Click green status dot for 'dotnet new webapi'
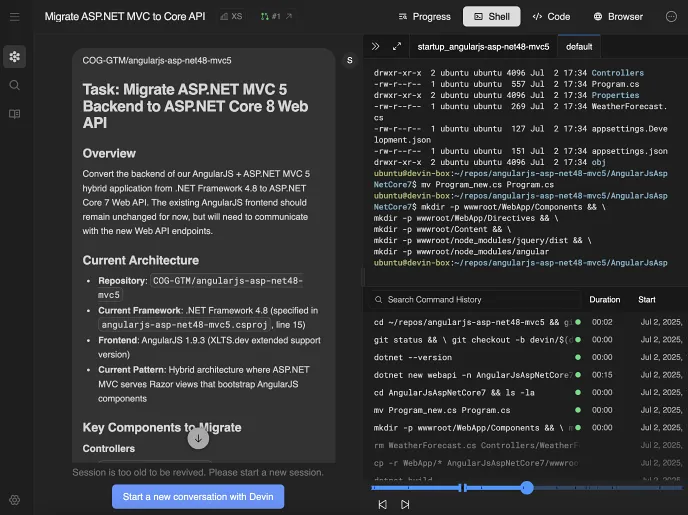This screenshot has width=688, height=515. 578,375
